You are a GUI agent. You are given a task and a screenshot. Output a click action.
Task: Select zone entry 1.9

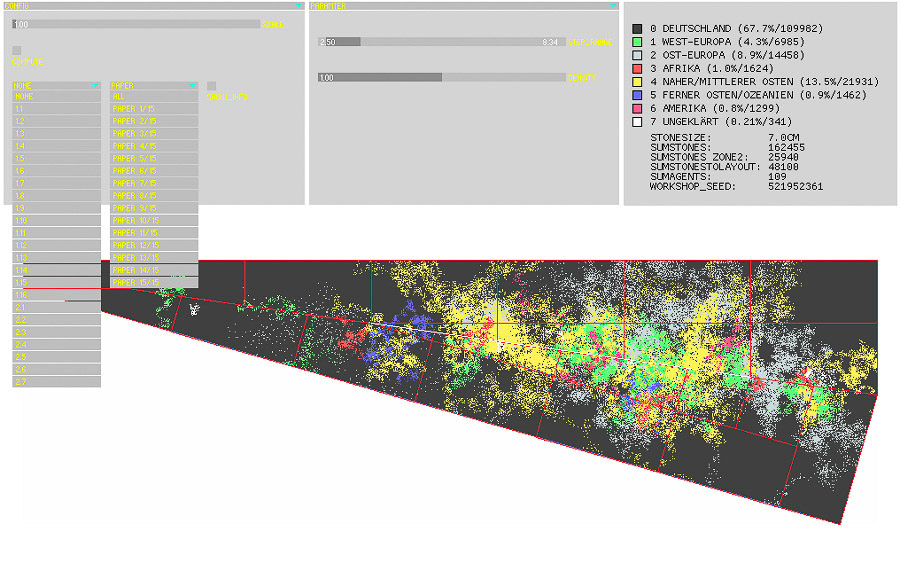coord(56,208)
